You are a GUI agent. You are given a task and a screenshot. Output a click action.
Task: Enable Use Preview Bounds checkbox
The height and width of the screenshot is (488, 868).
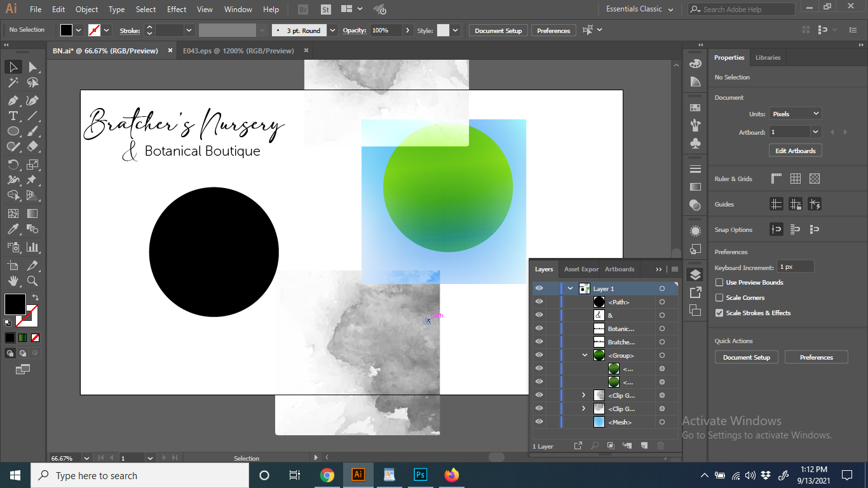tap(719, 282)
